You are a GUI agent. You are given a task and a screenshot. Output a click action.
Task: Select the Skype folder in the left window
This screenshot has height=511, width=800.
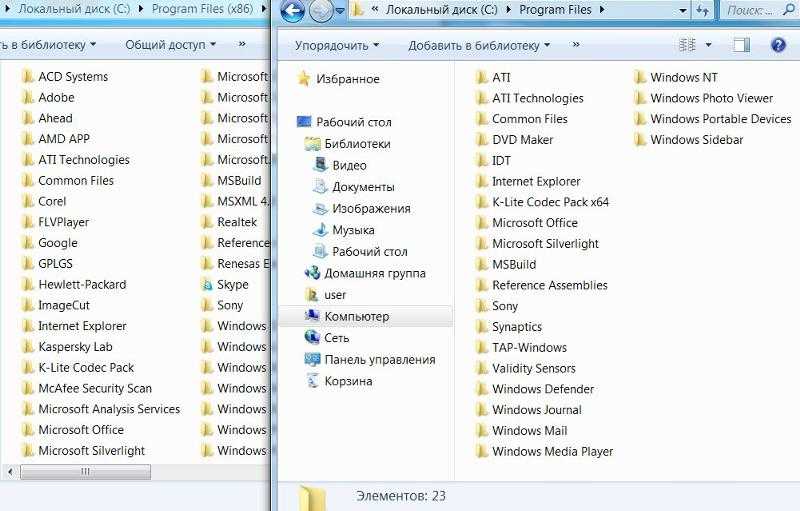point(225,285)
